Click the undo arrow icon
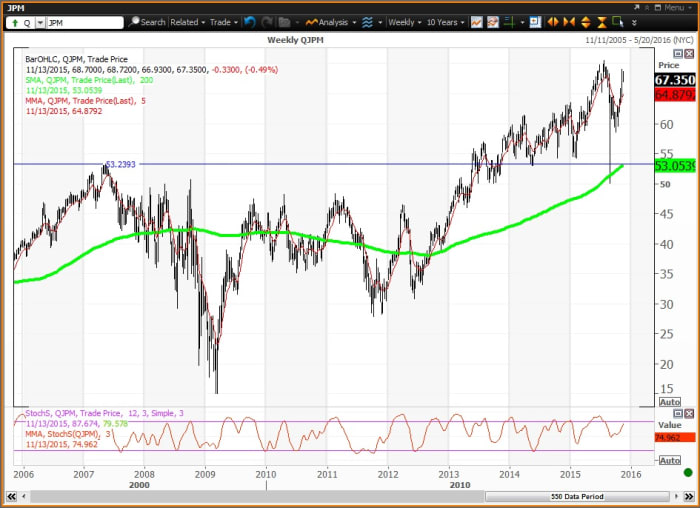 coord(249,22)
